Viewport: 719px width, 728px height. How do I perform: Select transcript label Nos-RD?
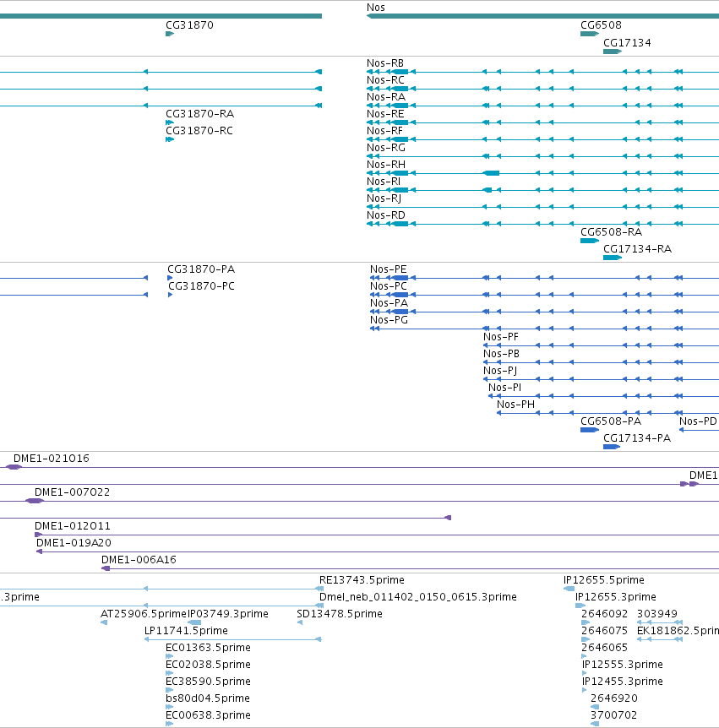click(386, 215)
